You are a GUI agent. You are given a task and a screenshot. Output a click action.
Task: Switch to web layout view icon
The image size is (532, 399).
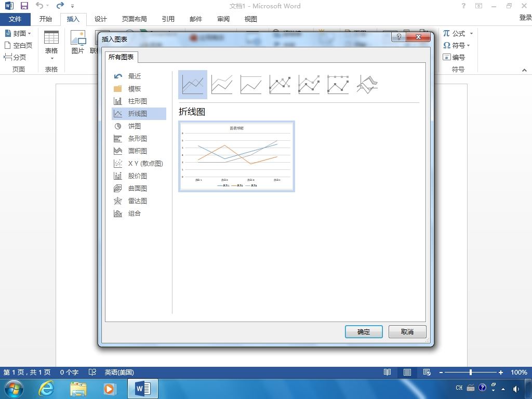(x=427, y=372)
